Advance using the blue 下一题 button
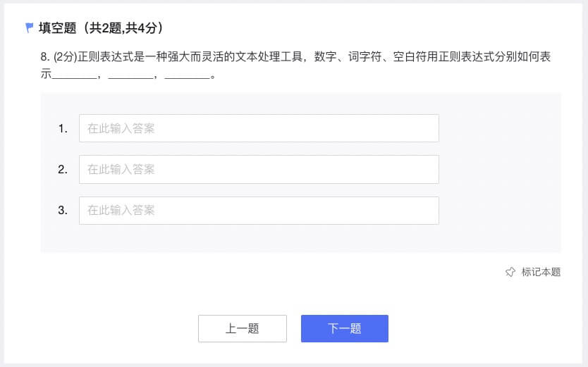588x367 pixels. (345, 328)
